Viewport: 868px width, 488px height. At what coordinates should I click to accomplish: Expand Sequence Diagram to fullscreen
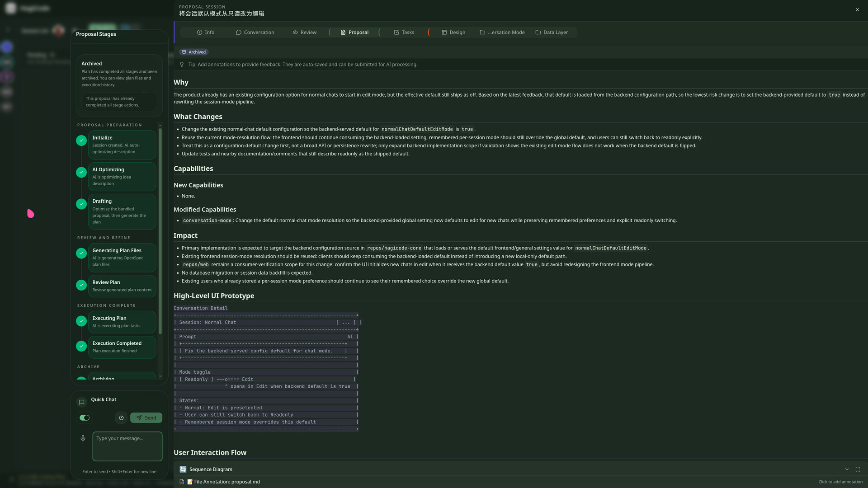click(x=858, y=469)
